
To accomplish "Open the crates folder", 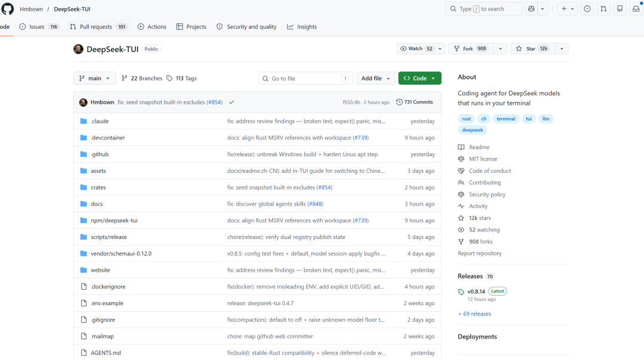I will (x=98, y=187).
